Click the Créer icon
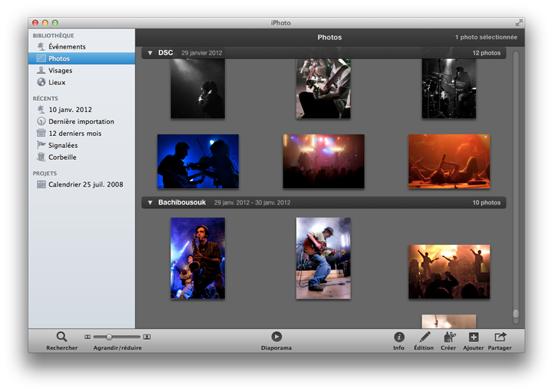Image resolution: width=553 pixels, height=392 pixels. pos(448,337)
